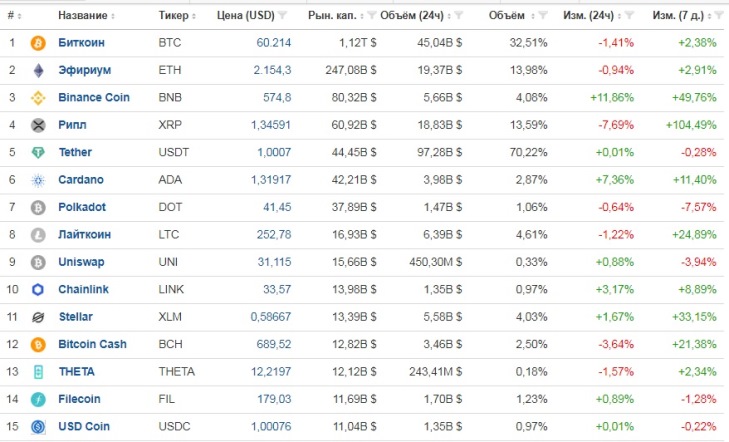
Task: Open the Лайткоин link
Action: pyautogui.click(x=85, y=234)
